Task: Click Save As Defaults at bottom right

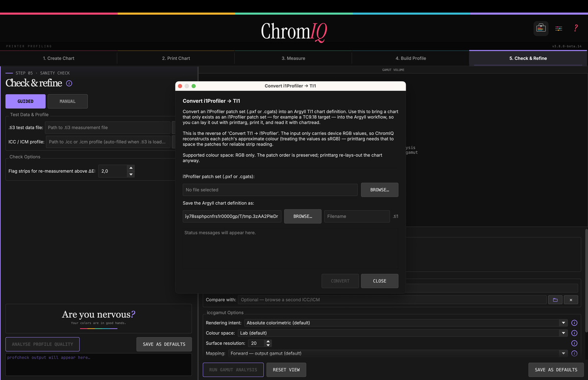Action: [x=556, y=370]
